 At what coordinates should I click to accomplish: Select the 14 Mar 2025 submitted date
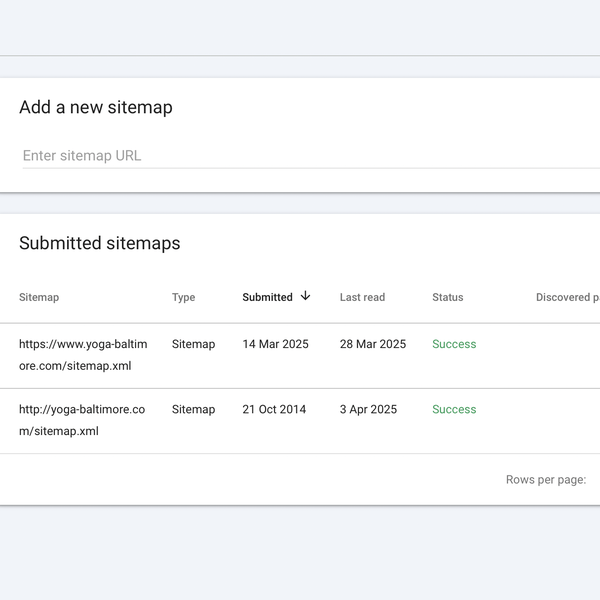(x=275, y=344)
